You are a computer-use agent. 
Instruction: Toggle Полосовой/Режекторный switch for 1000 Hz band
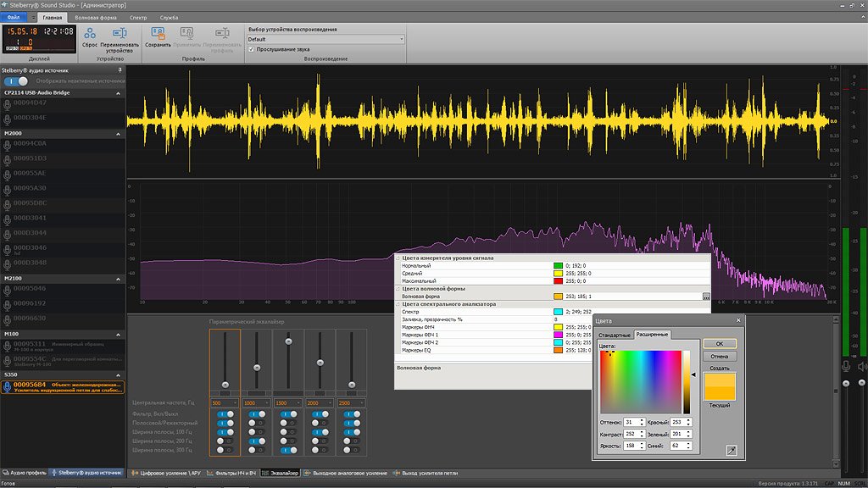(x=255, y=423)
